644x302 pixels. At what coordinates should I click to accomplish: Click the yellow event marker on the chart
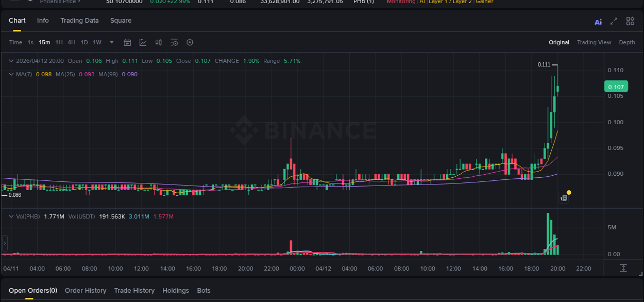click(x=569, y=192)
